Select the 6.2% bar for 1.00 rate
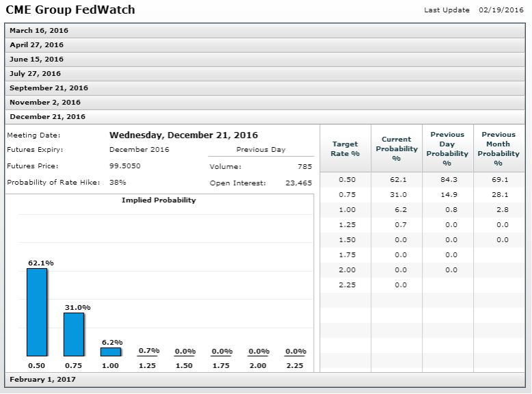This screenshot has height=394, width=532. 111,352
